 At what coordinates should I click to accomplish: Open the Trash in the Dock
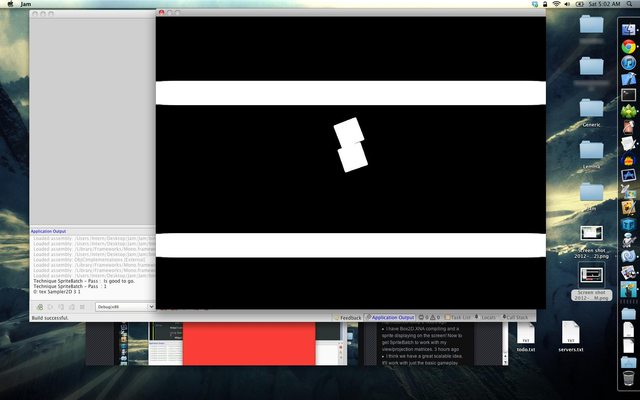[x=629, y=378]
